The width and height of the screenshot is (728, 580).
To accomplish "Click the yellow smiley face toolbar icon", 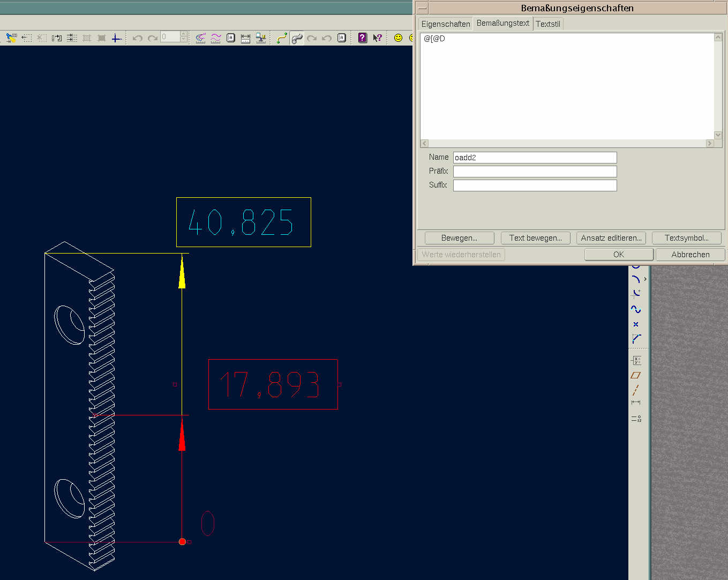I will [x=398, y=38].
